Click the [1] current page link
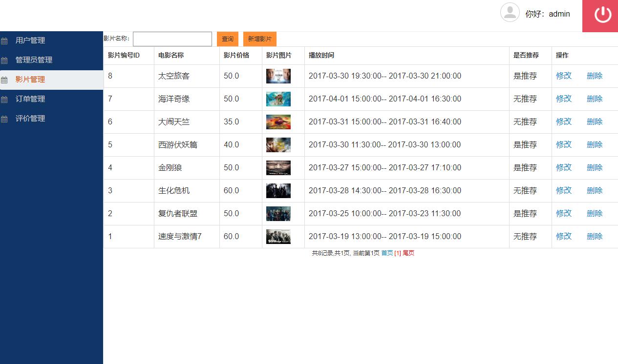 (398, 253)
